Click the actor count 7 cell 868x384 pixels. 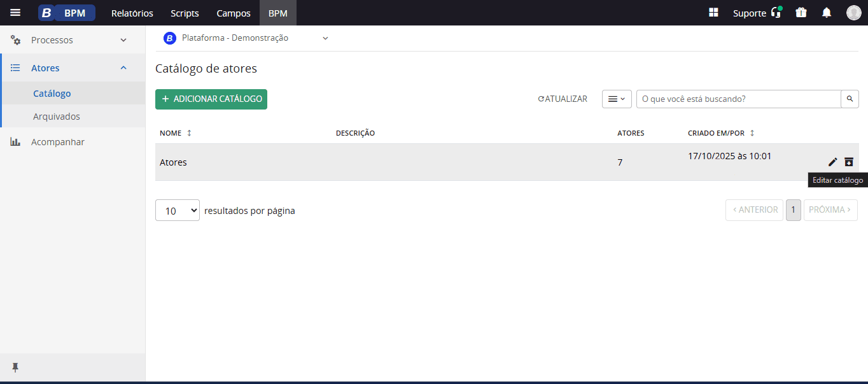620,162
